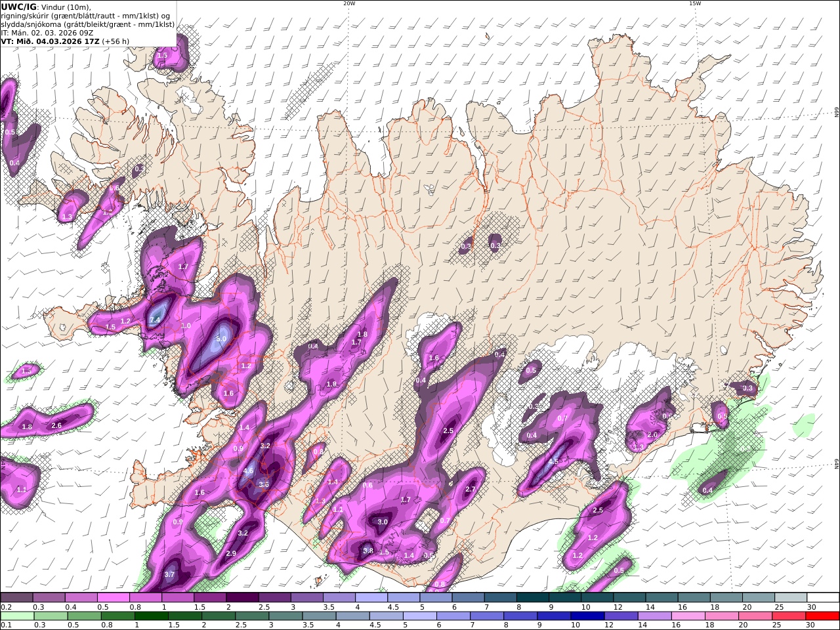The image size is (840, 630).
Task: Click the bright pink snow swatch between 0.5 and 0.8
Action: point(114,597)
